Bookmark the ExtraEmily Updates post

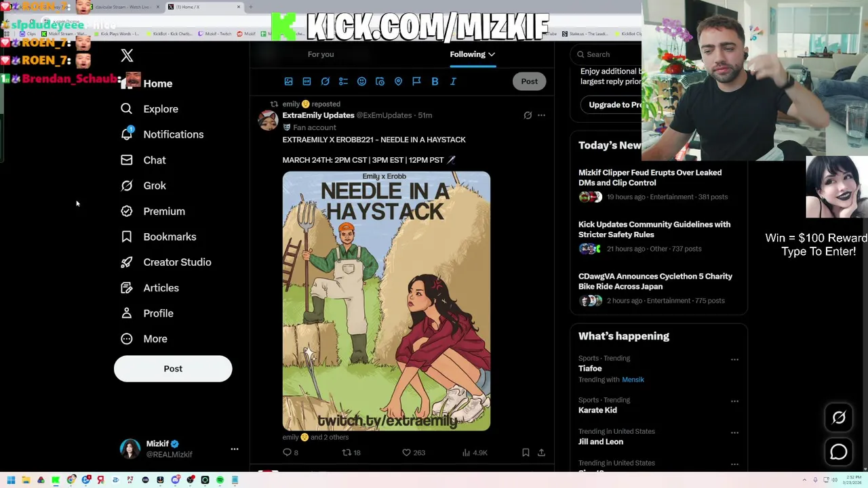526,452
